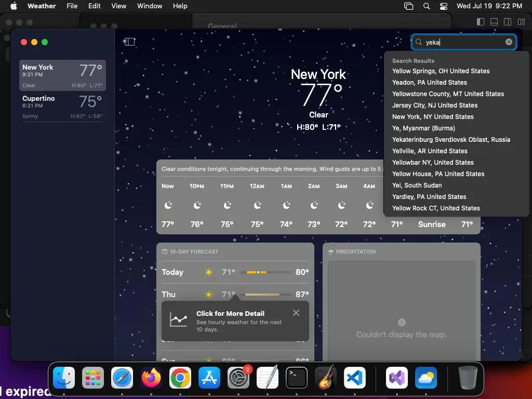Launch Firefox from the Dock

tap(151, 378)
